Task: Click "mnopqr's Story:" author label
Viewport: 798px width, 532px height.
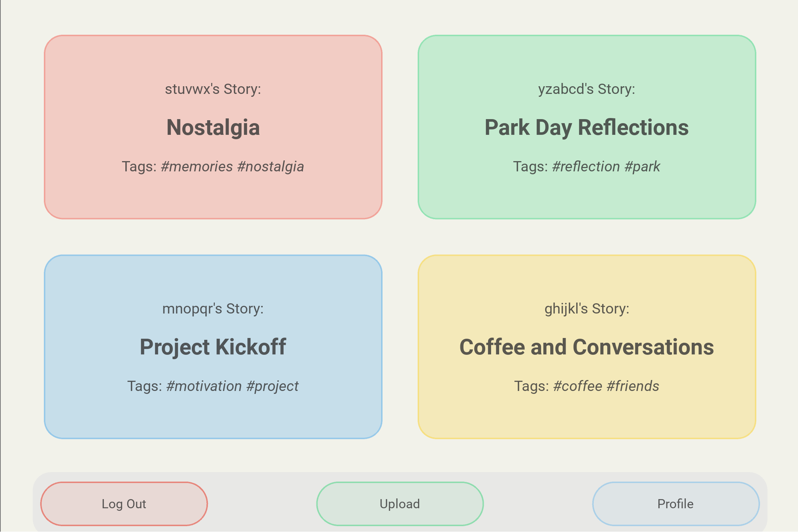Action: click(213, 309)
